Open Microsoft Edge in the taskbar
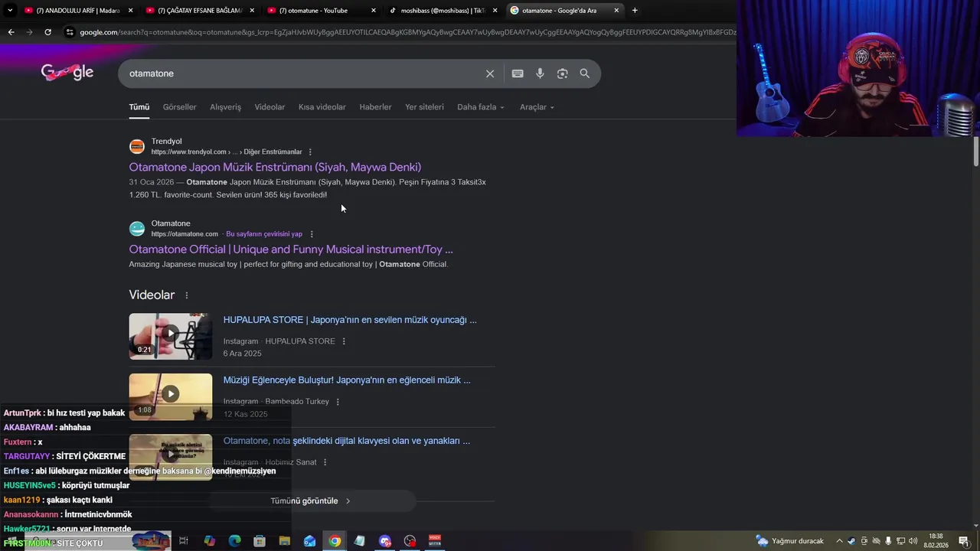This screenshot has width=980, height=551. tap(234, 541)
